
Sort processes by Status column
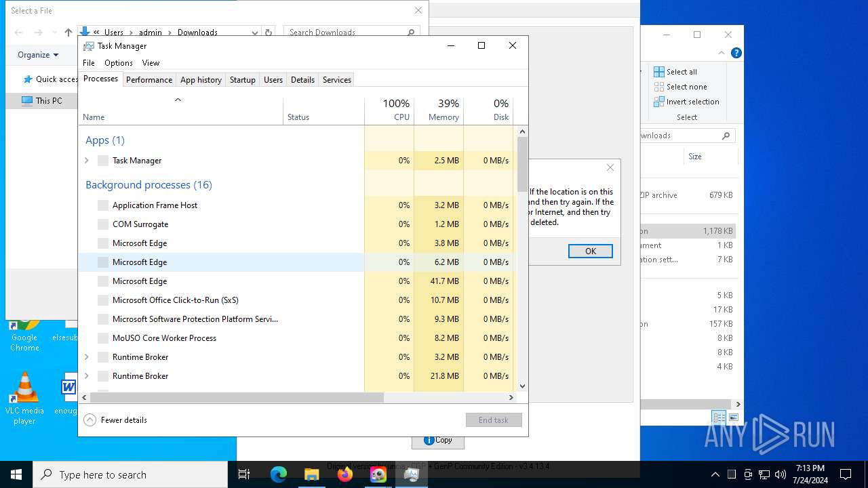[323, 110]
